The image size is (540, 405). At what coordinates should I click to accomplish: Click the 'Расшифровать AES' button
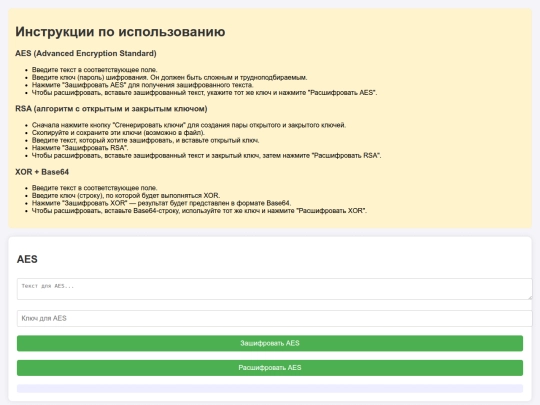coord(270,368)
